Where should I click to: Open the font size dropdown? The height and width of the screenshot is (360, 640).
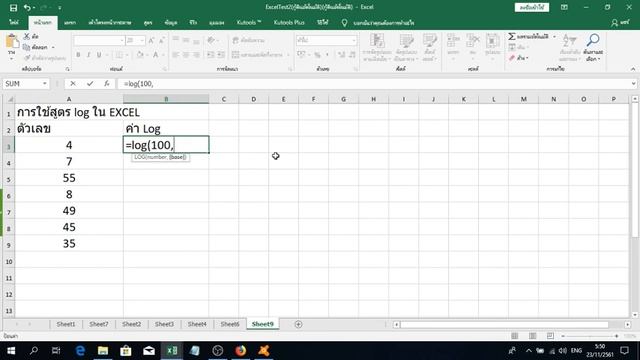tap(142, 40)
